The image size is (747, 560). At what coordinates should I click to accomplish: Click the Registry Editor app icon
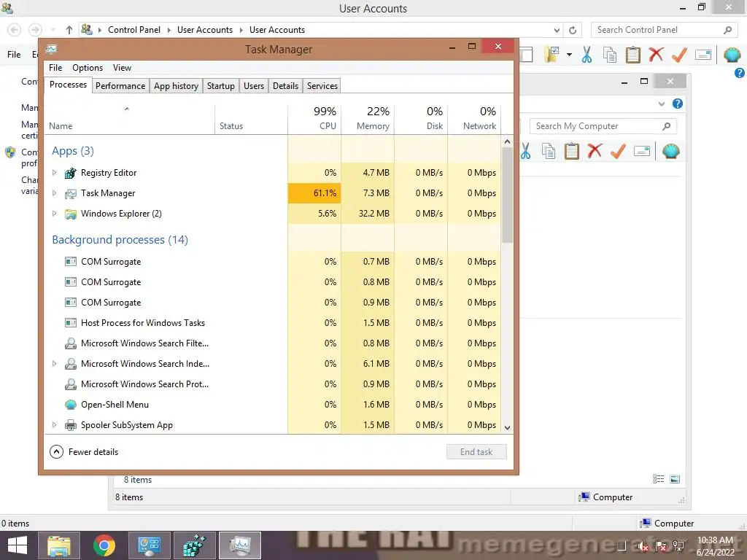(71, 173)
